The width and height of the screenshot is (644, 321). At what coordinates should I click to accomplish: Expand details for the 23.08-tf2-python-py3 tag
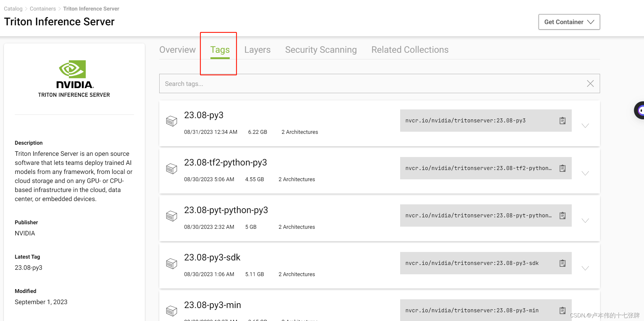(x=585, y=173)
